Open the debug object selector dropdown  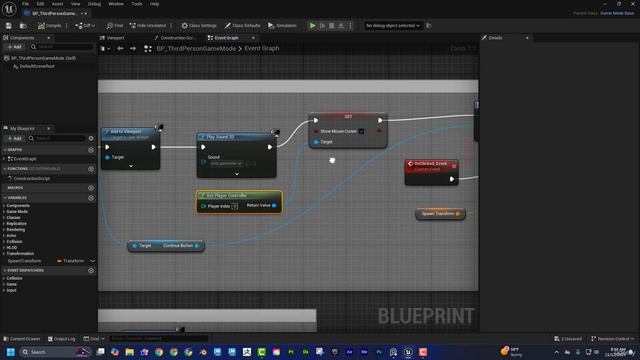point(393,26)
